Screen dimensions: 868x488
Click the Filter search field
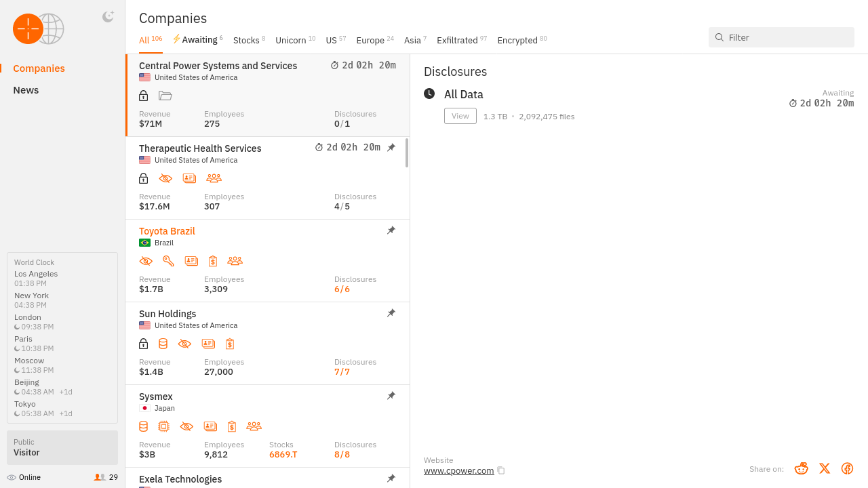787,37
